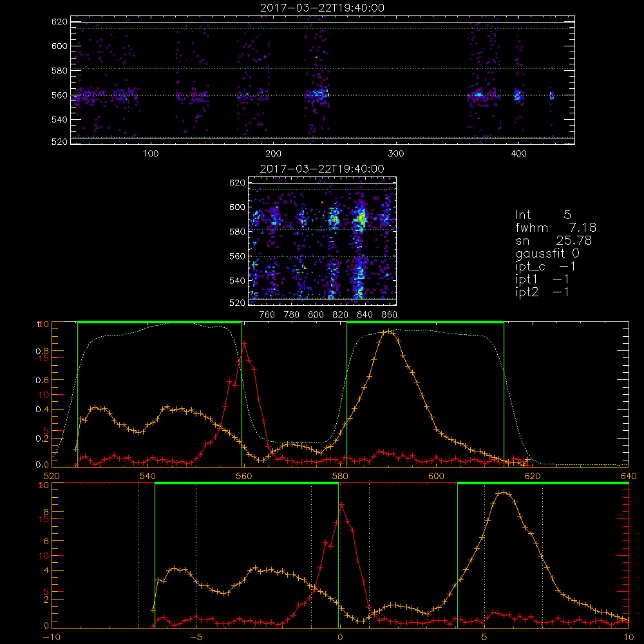Click the middle plot title 2017-03-22T19:40:00
Screen dimensions: 644x644
323,169
